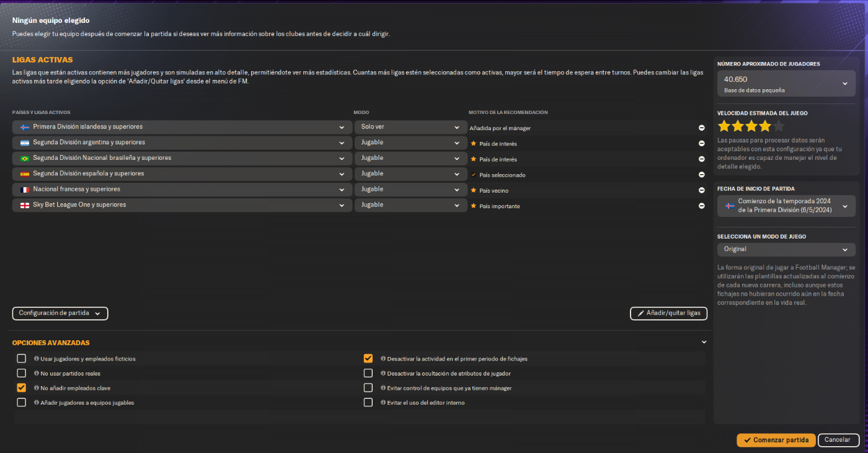868x453 pixels.
Task: Expand the 40.650 player database size dropdown
Action: pos(786,84)
